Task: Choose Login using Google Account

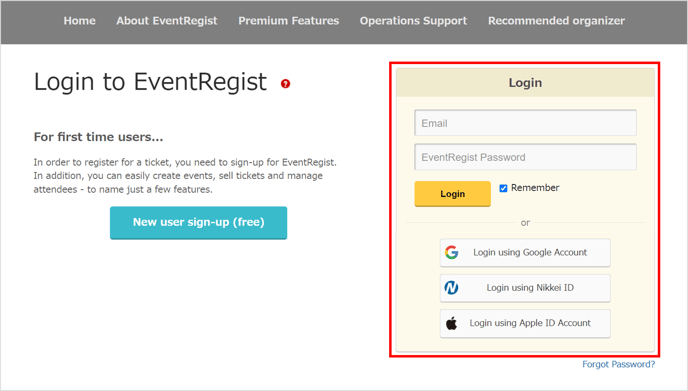Action: click(525, 252)
